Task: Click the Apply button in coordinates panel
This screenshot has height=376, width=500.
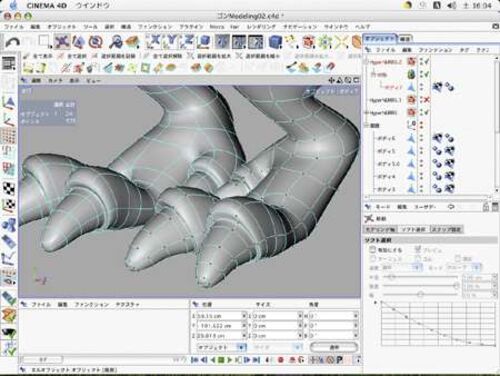Action: tap(334, 347)
